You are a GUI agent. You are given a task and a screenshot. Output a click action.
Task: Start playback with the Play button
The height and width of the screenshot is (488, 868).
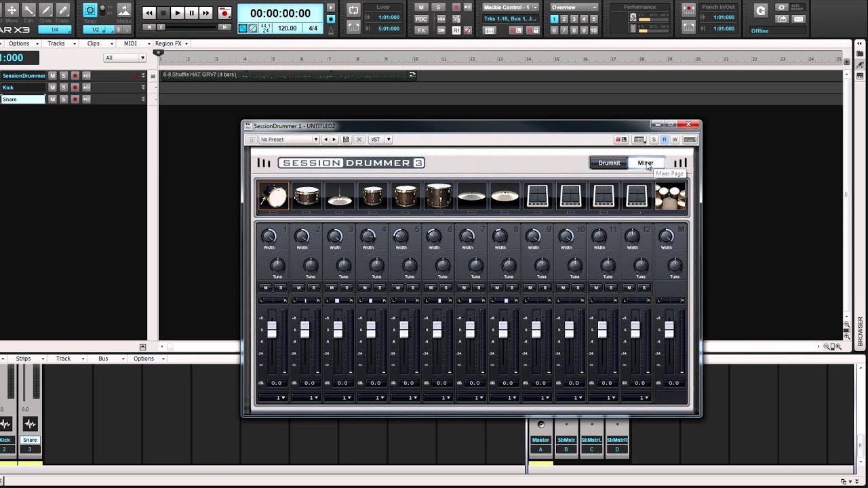click(177, 13)
